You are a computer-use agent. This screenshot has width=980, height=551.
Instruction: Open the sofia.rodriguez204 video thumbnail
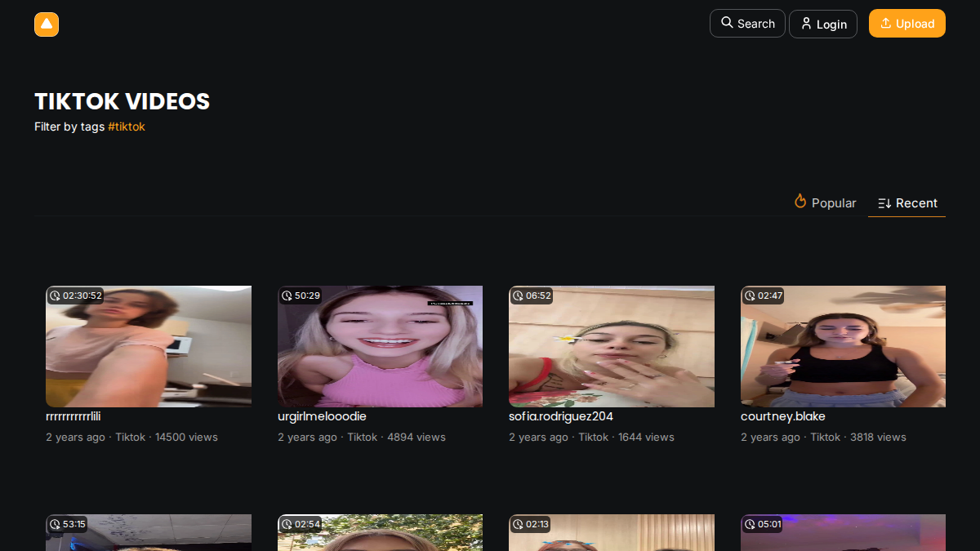[x=612, y=346]
